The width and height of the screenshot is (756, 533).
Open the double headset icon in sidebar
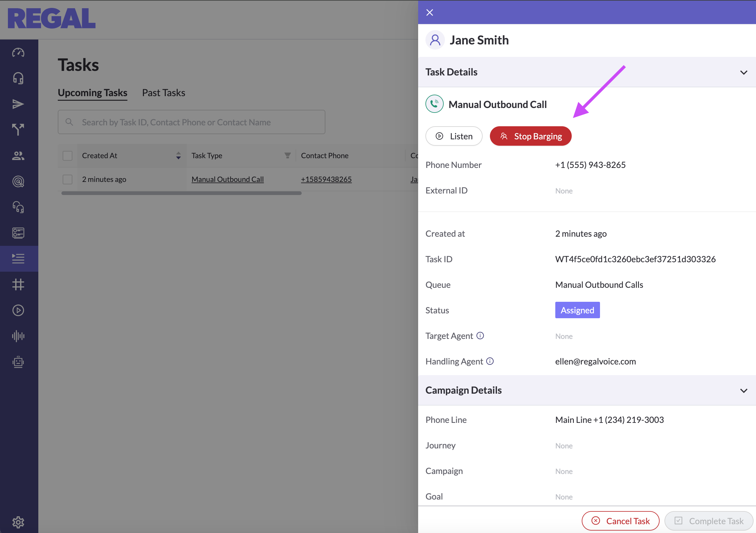click(x=18, y=207)
